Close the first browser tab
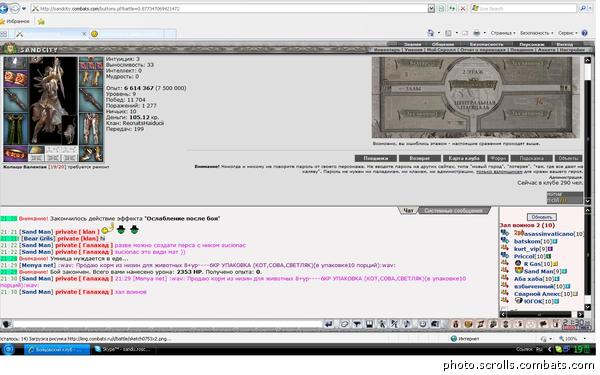The width and height of the screenshot is (600, 375). [84, 34]
